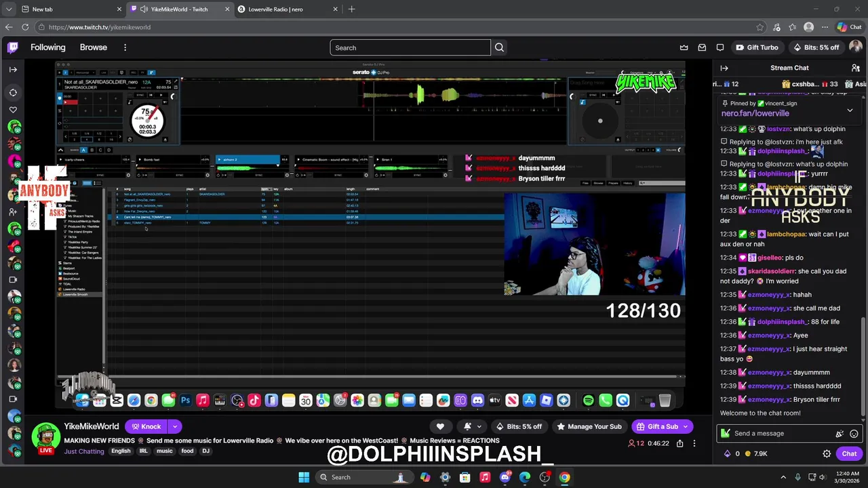Screen dimensions: 868x488
Task: Open the browser Chat copilot button
Action: (850, 27)
